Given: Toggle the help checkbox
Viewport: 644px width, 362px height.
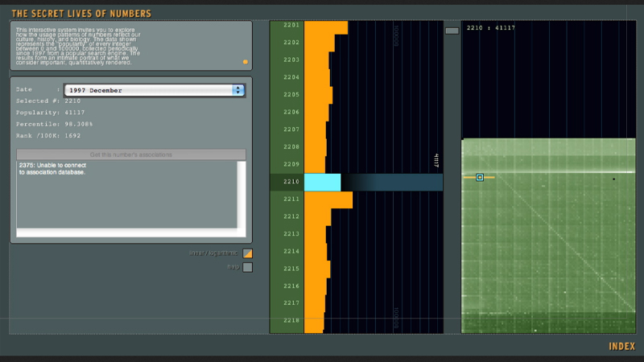Looking at the screenshot, I should click(248, 267).
